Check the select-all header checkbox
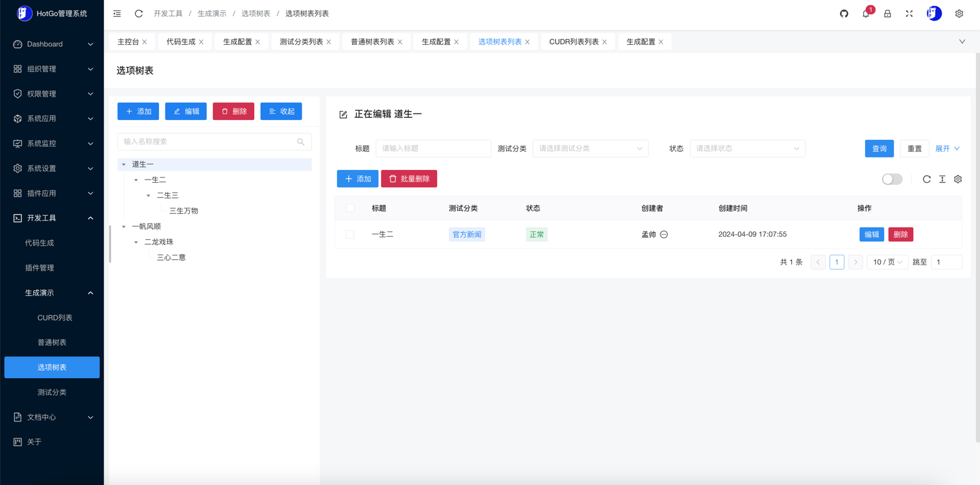The height and width of the screenshot is (485, 980). (x=350, y=208)
